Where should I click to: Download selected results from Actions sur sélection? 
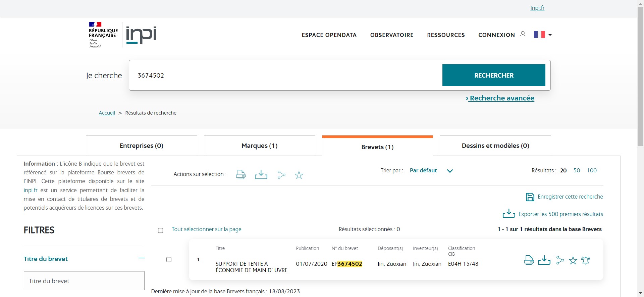(261, 175)
